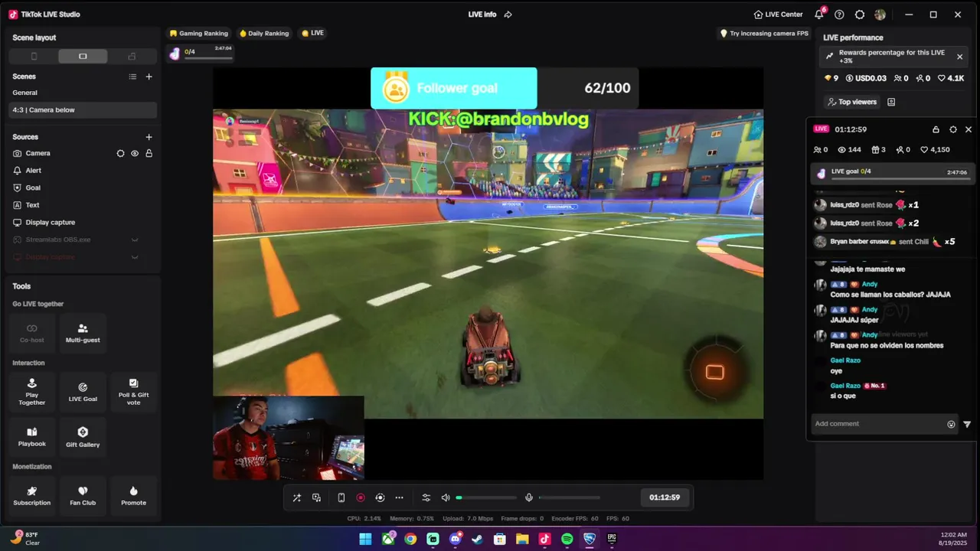Click the Try increasing camera FPS tip
Screen dimensions: 980x551
[764, 34]
